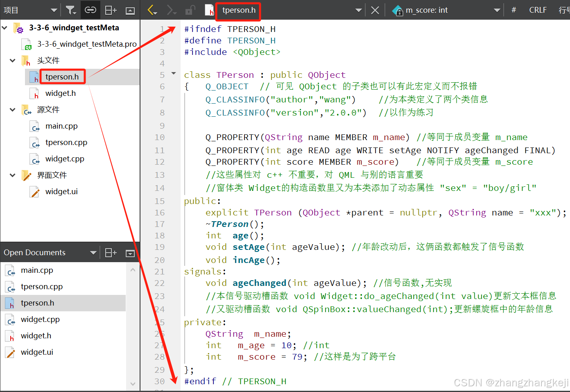The width and height of the screenshot is (570, 392).
Task: Click the incAge function on line 20
Action: click(249, 260)
